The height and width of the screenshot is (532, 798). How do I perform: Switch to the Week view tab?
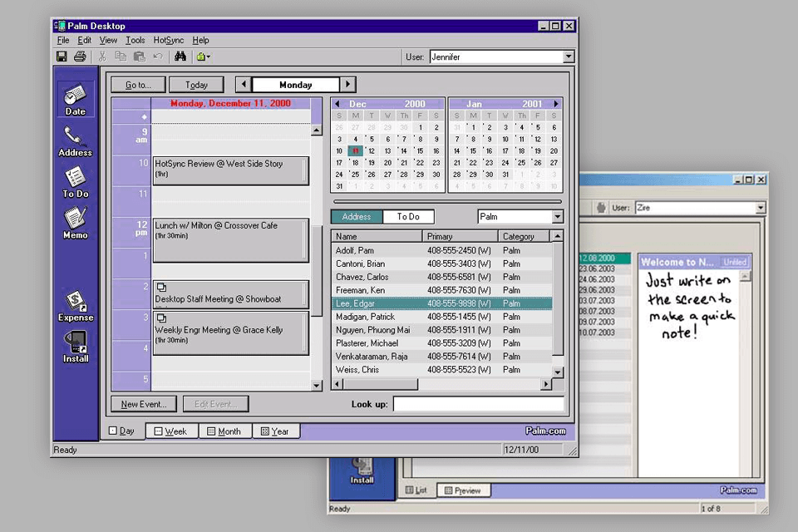[x=171, y=431]
